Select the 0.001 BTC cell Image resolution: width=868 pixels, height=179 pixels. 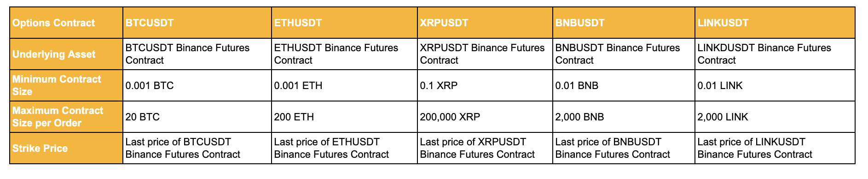pyautogui.click(x=197, y=85)
